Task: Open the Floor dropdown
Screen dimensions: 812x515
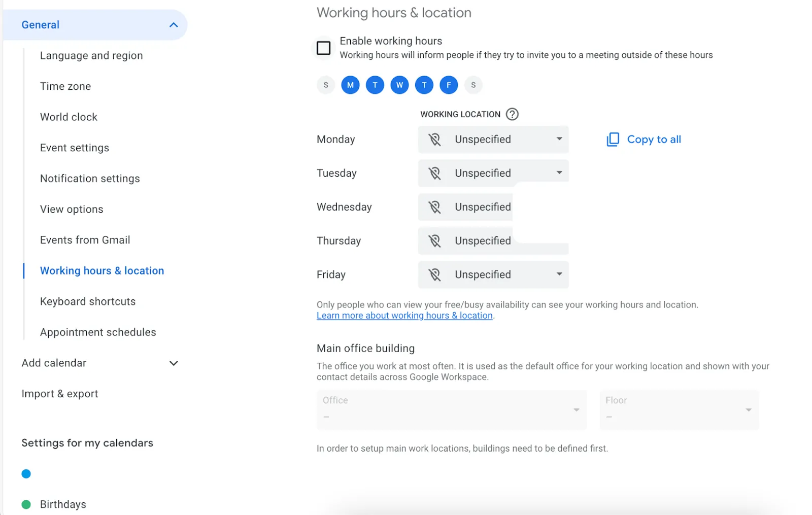Action: 679,410
